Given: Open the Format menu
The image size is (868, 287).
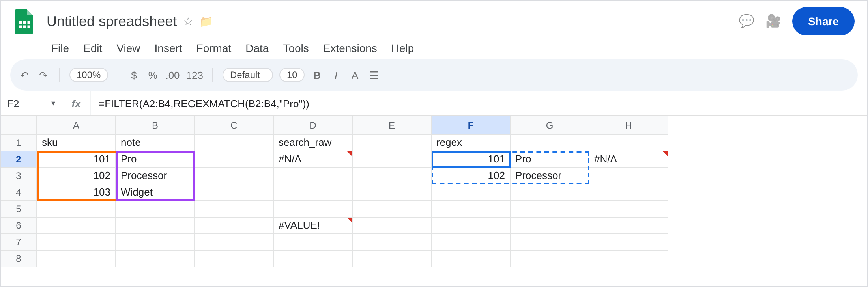Looking at the screenshot, I should click(213, 48).
